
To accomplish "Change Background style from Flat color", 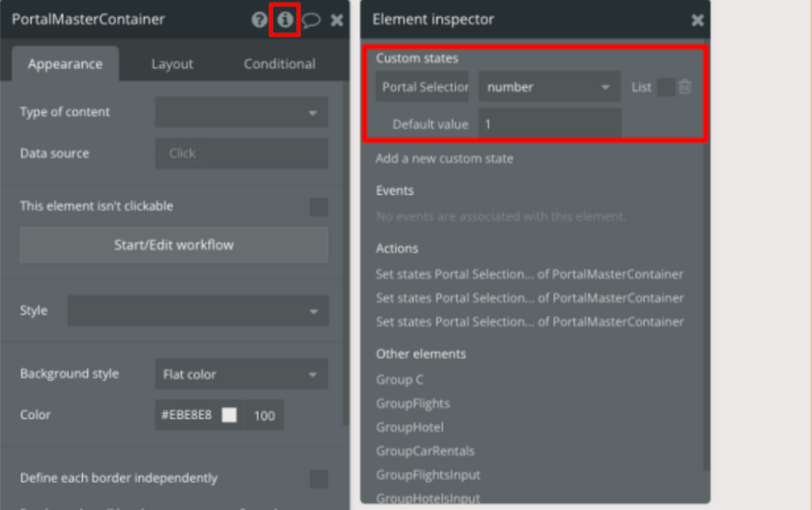I will click(x=240, y=374).
